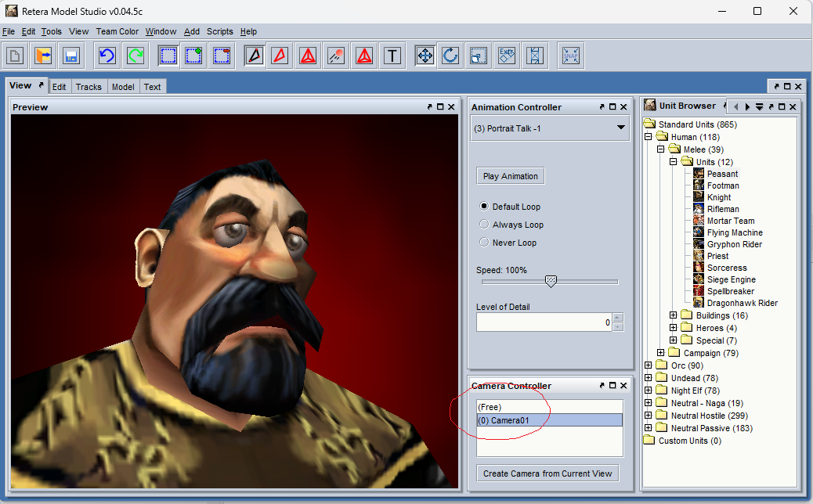
Task: Click Create Camera from Current View
Action: (547, 473)
